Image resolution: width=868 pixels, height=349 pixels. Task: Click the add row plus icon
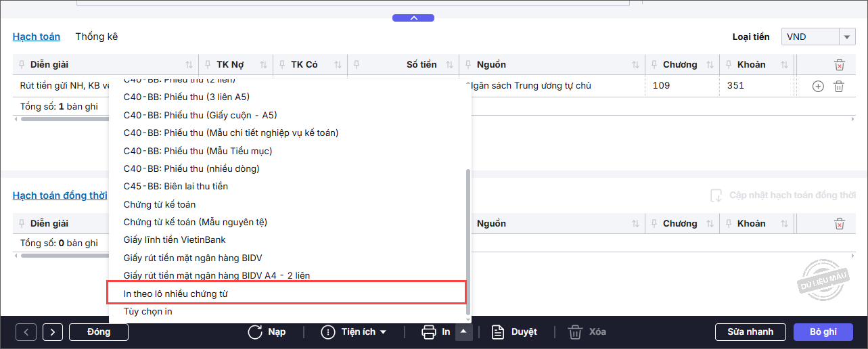[x=818, y=86]
